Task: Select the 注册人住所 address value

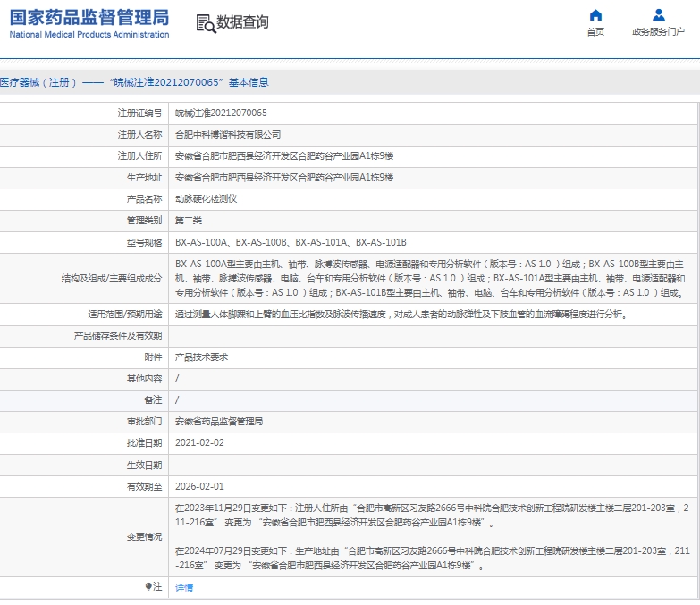Action: pyautogui.click(x=284, y=155)
